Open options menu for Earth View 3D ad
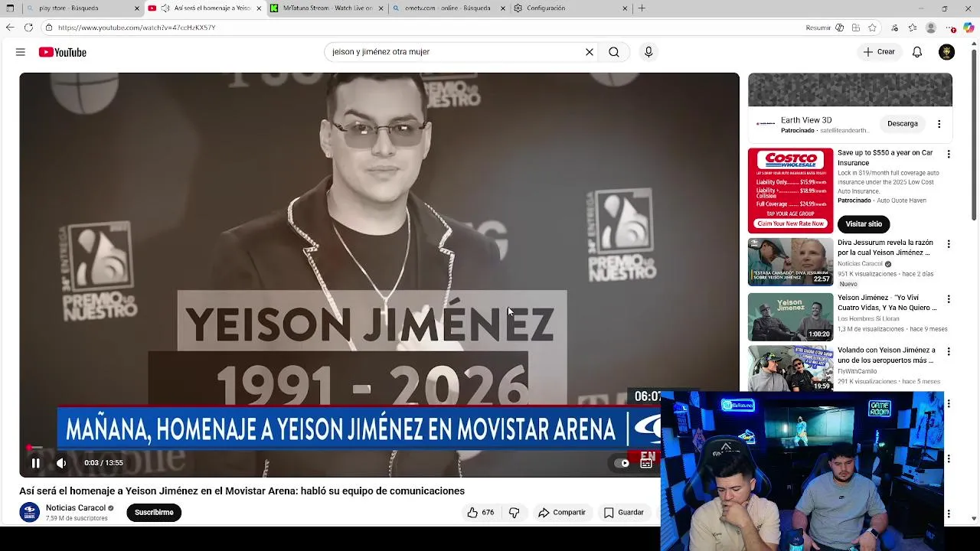Viewport: 980px width, 551px height. coord(939,124)
